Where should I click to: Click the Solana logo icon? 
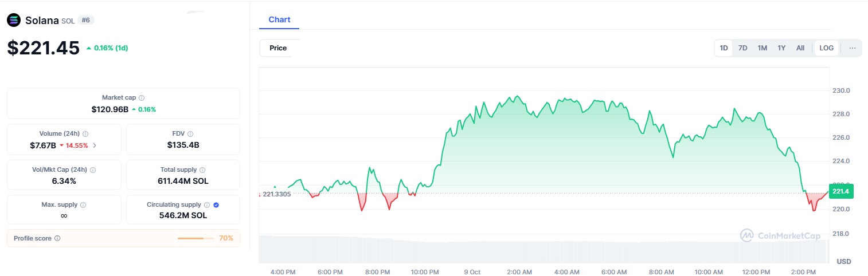[14, 20]
